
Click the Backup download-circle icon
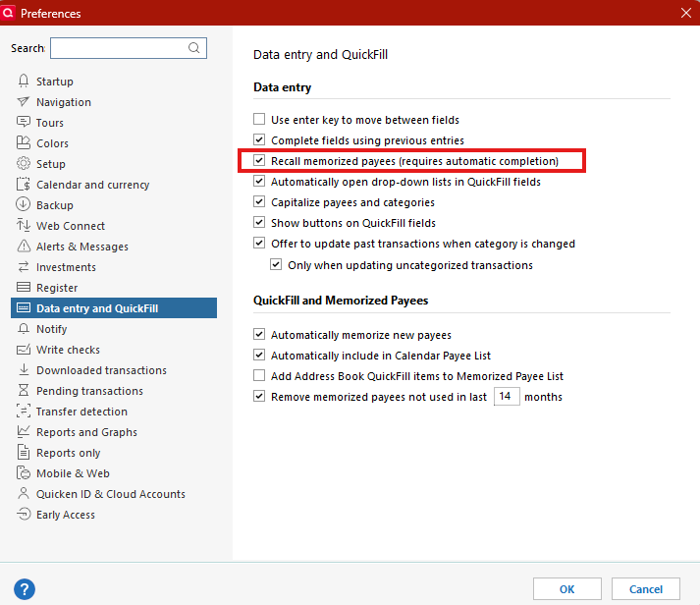point(24,204)
